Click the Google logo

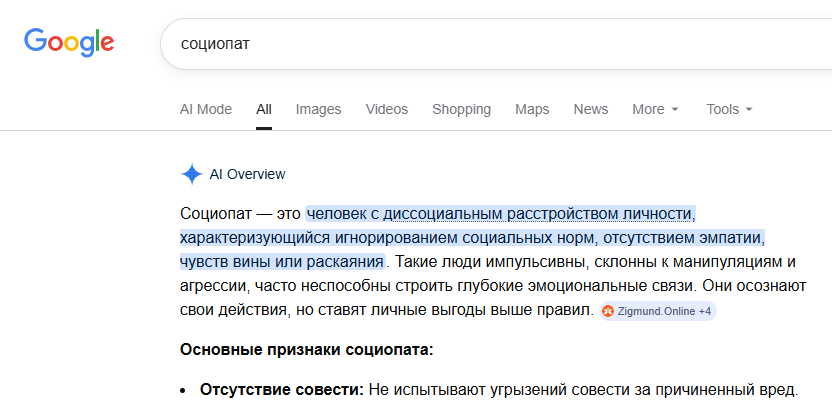point(69,42)
